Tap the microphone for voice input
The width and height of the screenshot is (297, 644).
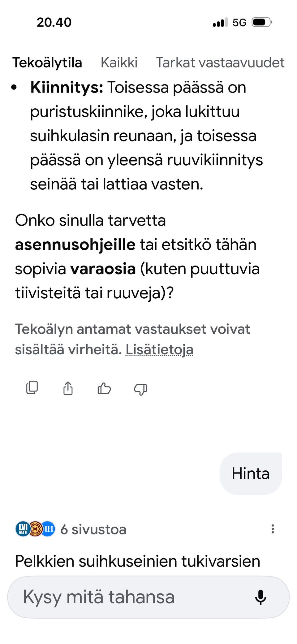[261, 597]
